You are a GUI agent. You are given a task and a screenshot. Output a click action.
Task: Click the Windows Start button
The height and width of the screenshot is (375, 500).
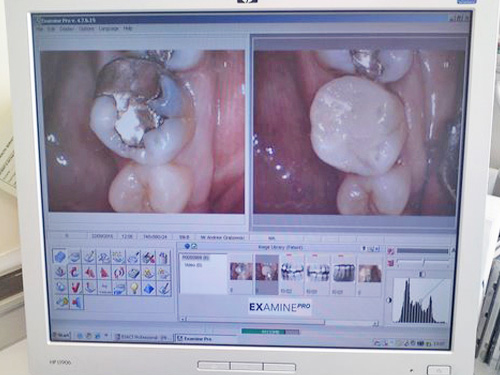click(x=61, y=335)
